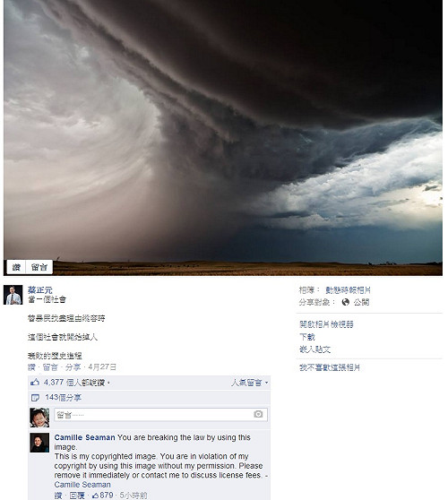Click the share icon beside 143個分享

pos(35,398)
